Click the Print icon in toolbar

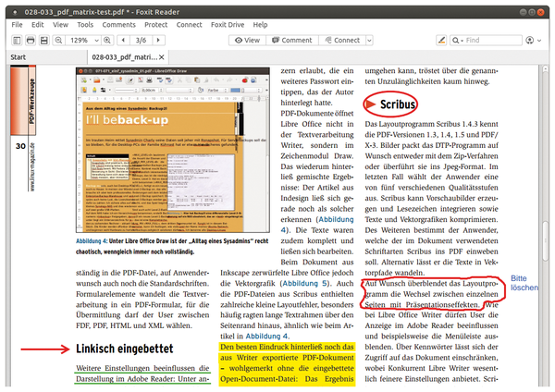(31, 41)
